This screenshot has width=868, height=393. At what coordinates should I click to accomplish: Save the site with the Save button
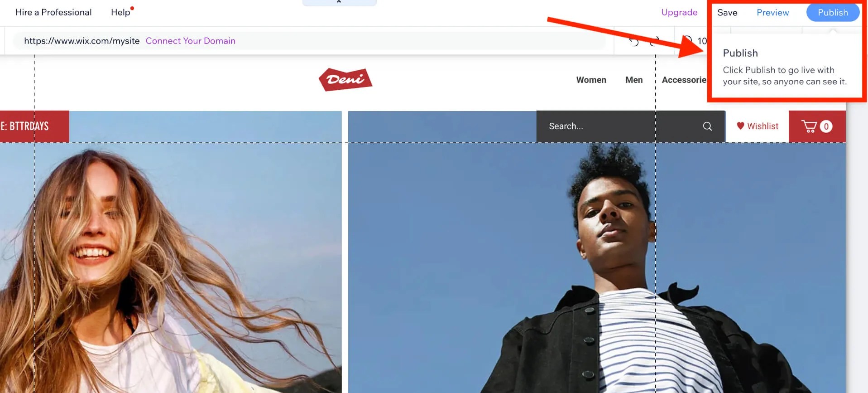(x=727, y=13)
